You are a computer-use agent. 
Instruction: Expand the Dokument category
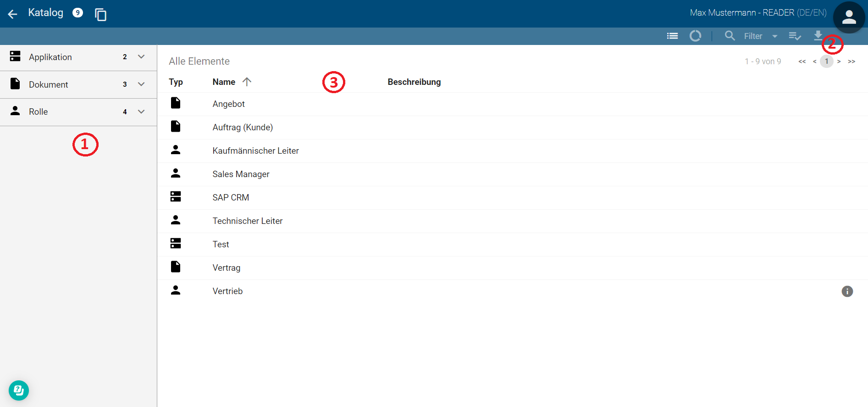click(141, 84)
